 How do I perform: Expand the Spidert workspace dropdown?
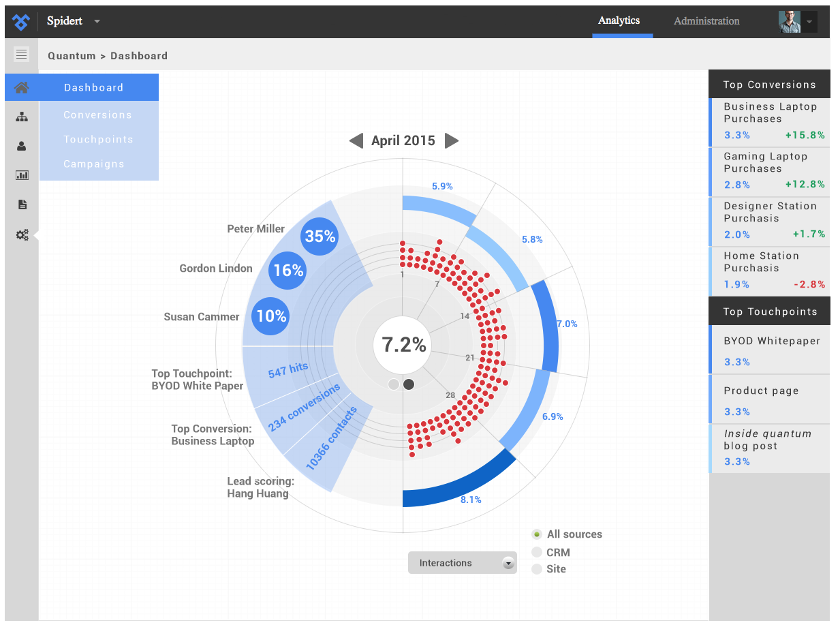coord(96,21)
